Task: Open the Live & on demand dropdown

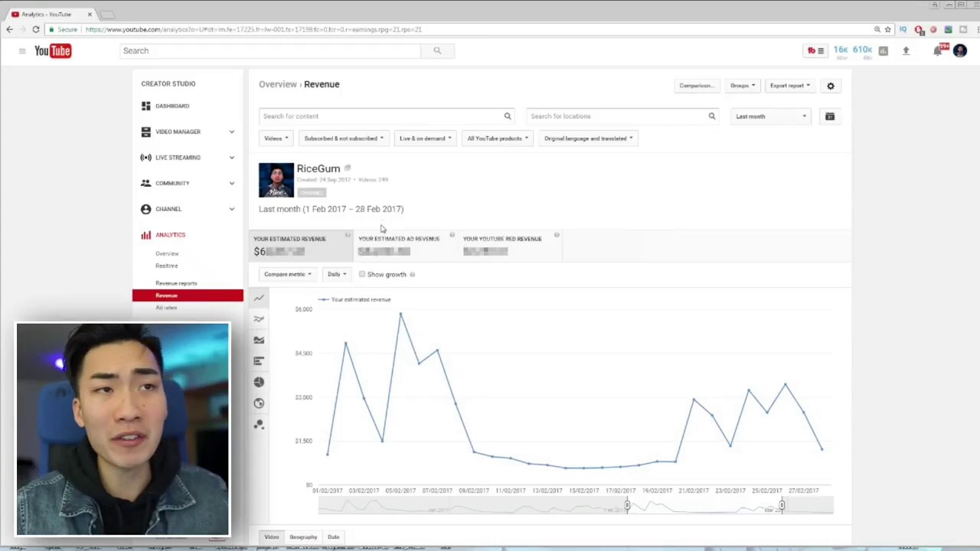Action: 425,139
